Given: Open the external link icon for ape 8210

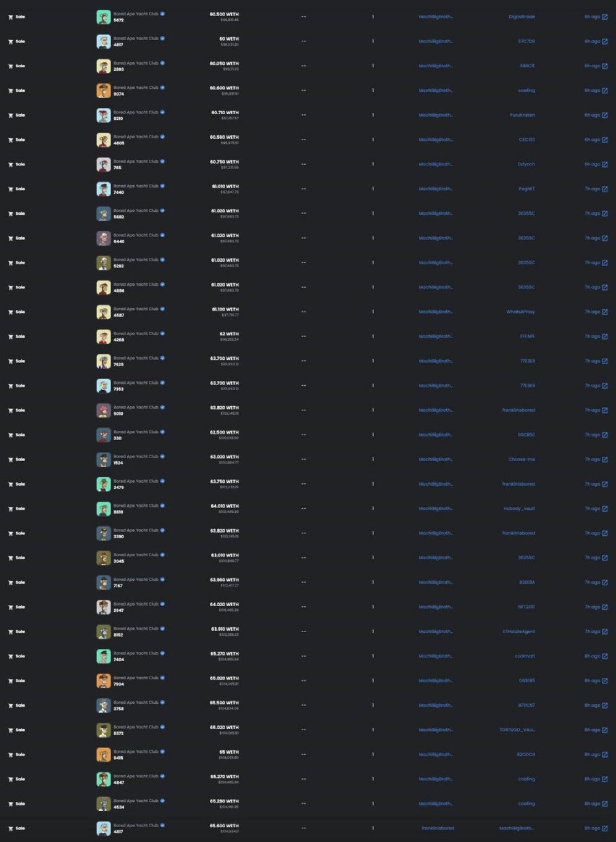Looking at the screenshot, I should click(x=604, y=115).
